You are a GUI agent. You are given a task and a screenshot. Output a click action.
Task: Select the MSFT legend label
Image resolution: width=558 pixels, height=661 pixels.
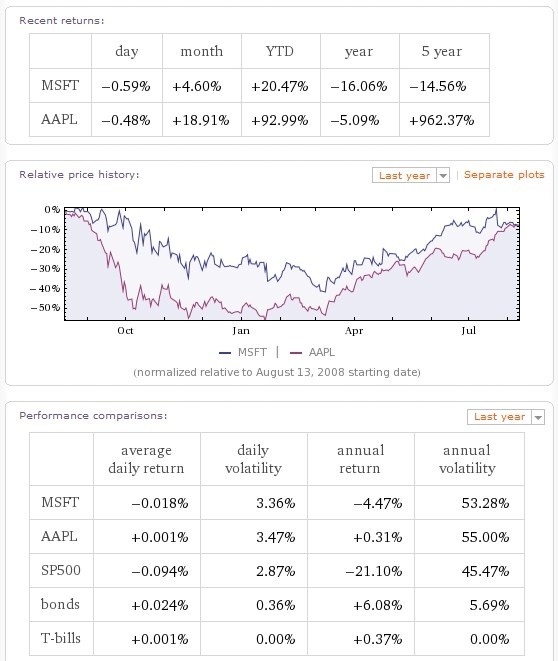pos(252,352)
